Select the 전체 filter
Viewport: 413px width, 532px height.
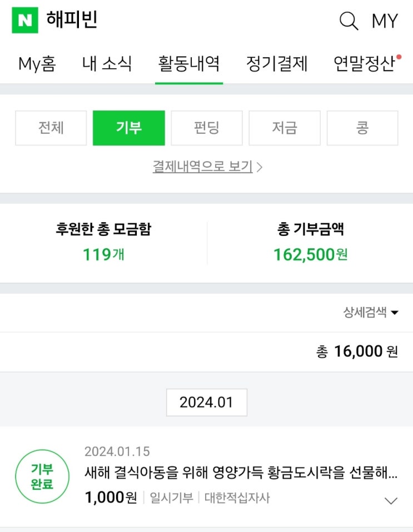[x=51, y=128]
